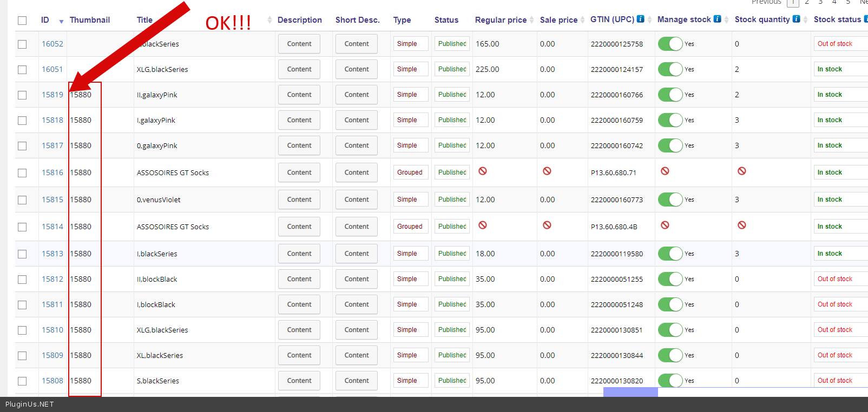Click the Description column header
This screenshot has width=868, height=412.
point(299,20)
